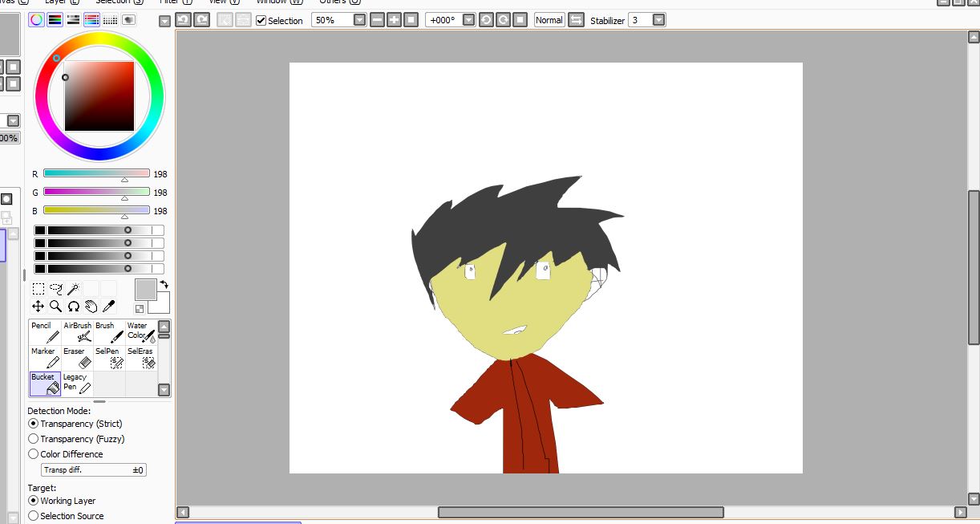Viewport: 980px width, 524px height.
Task: Select the Pencil tool
Action: click(45, 332)
